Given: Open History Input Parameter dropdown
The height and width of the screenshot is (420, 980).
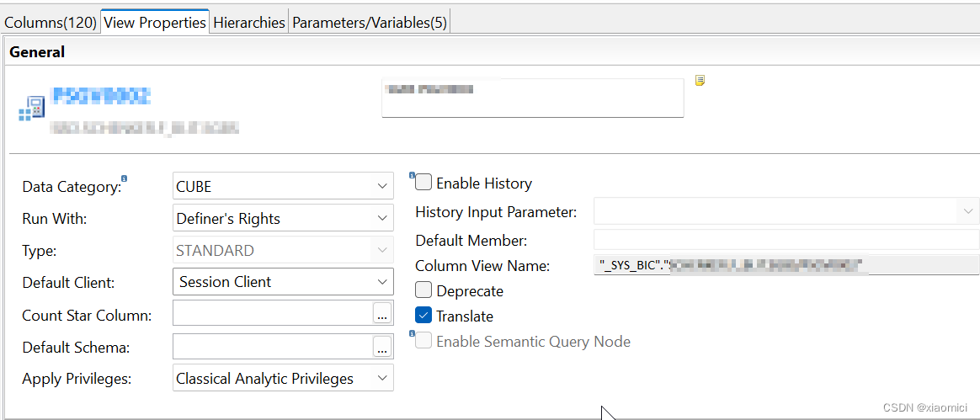Looking at the screenshot, I should (x=786, y=211).
